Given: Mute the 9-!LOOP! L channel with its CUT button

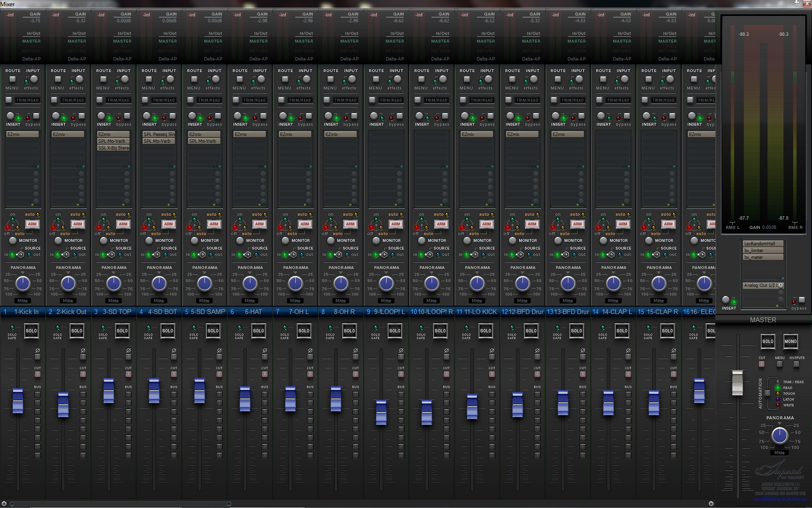Looking at the screenshot, I should pyautogui.click(x=401, y=374).
